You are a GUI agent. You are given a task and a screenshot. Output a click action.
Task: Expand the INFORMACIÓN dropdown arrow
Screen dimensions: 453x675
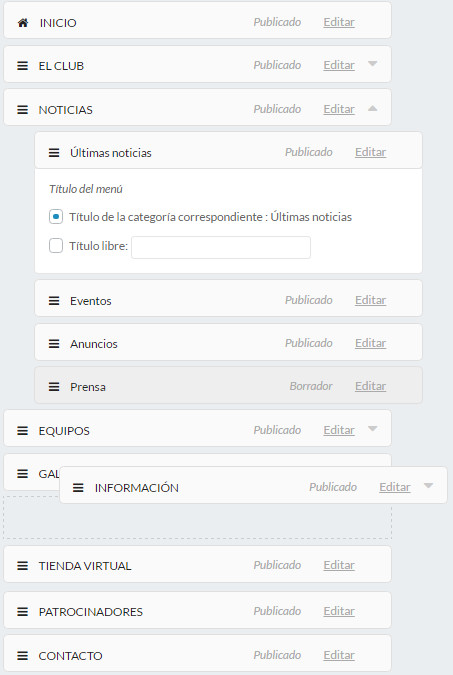[428, 486]
